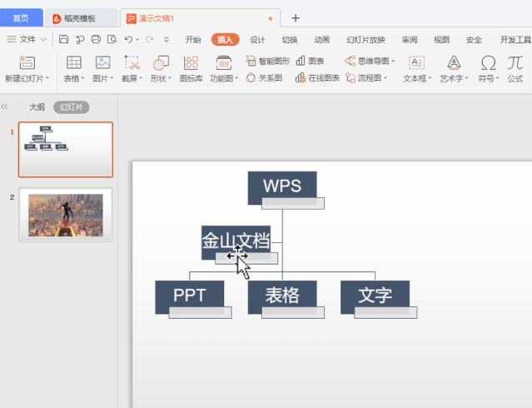Open the 幻灯片放映 ribbon tab

365,40
